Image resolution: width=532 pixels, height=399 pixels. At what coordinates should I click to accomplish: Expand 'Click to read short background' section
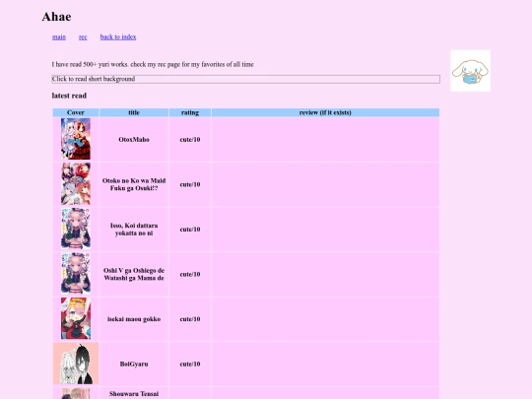coord(246,79)
